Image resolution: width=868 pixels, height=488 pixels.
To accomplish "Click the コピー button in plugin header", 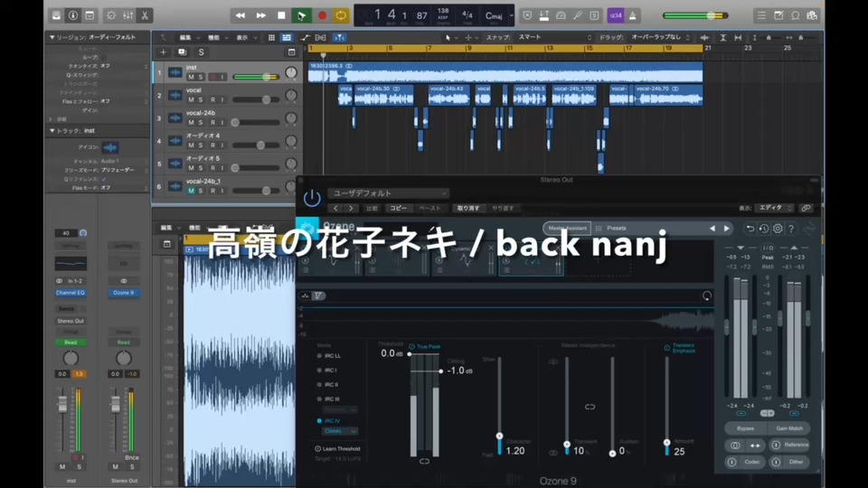I will tap(398, 209).
